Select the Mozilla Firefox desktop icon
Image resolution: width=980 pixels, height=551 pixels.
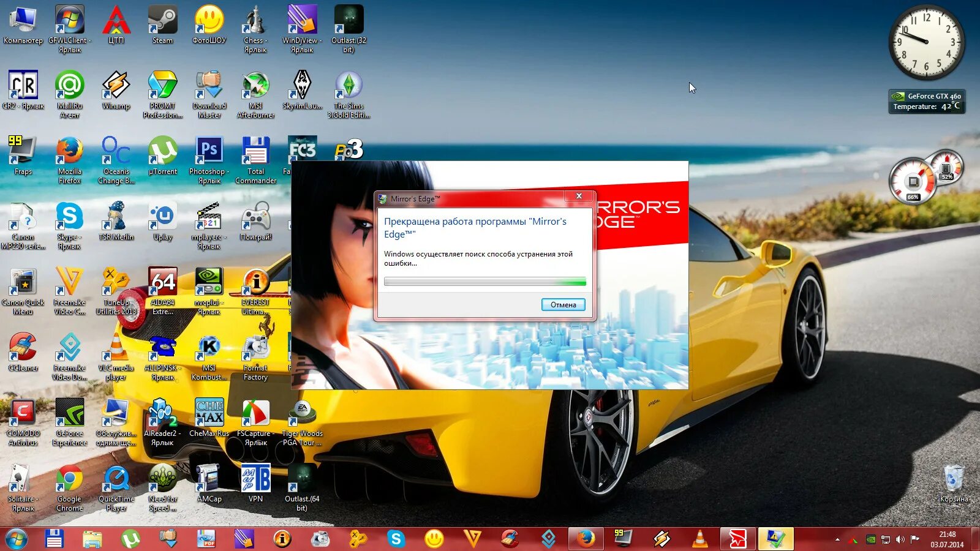70,159
